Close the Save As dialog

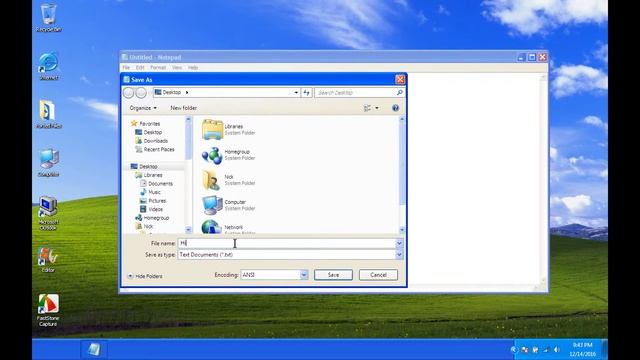(x=400, y=80)
